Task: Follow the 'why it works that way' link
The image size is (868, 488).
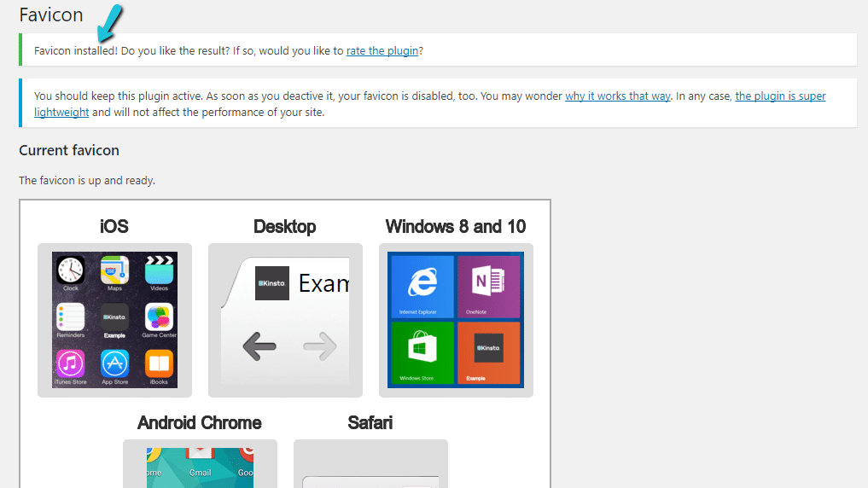Action: point(617,96)
